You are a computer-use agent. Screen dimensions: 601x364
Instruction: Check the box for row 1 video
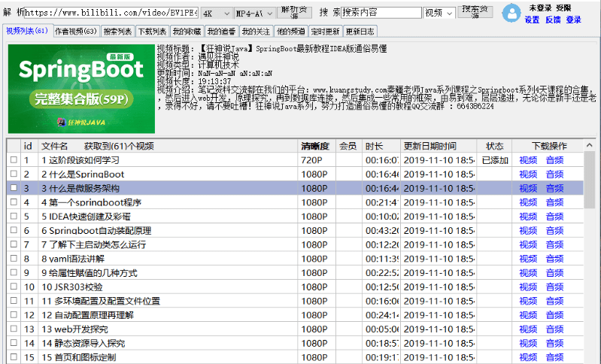13,160
